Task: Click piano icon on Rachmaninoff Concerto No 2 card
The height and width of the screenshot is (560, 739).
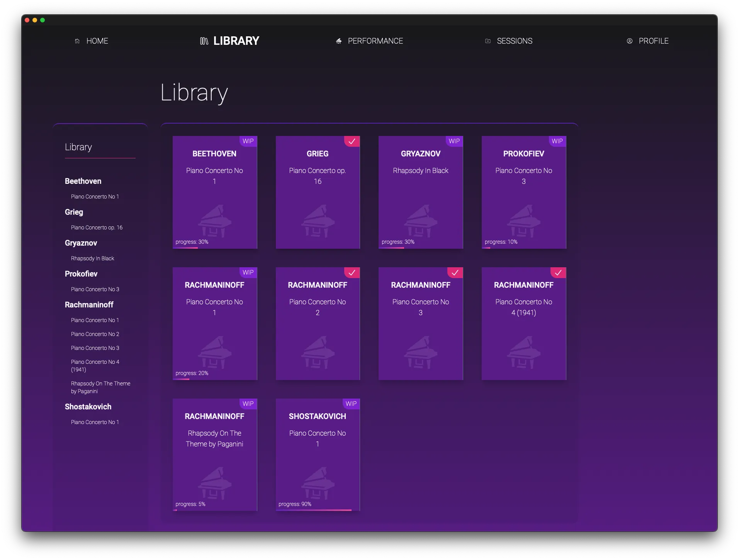Action: [x=318, y=352]
